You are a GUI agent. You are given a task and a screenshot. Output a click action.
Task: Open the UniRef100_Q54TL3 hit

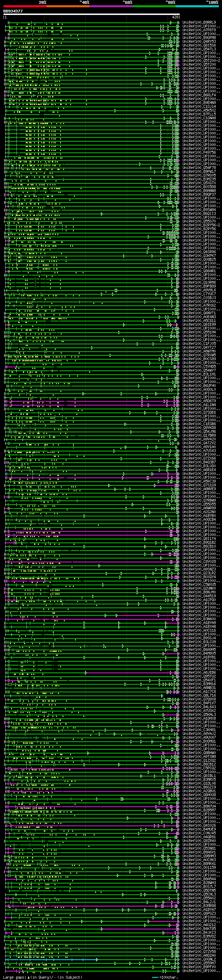pyautogui.click(x=199, y=49)
